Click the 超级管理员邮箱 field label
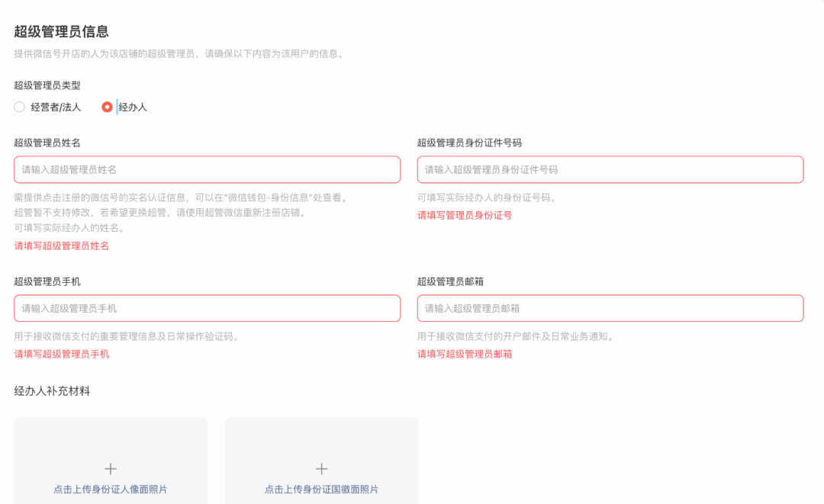The height and width of the screenshot is (504, 824). coord(453,281)
